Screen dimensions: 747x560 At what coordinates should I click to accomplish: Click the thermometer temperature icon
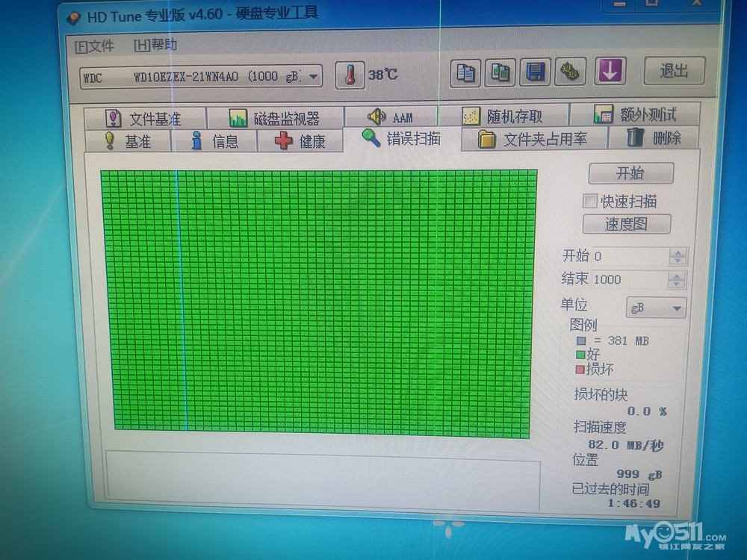click(349, 75)
